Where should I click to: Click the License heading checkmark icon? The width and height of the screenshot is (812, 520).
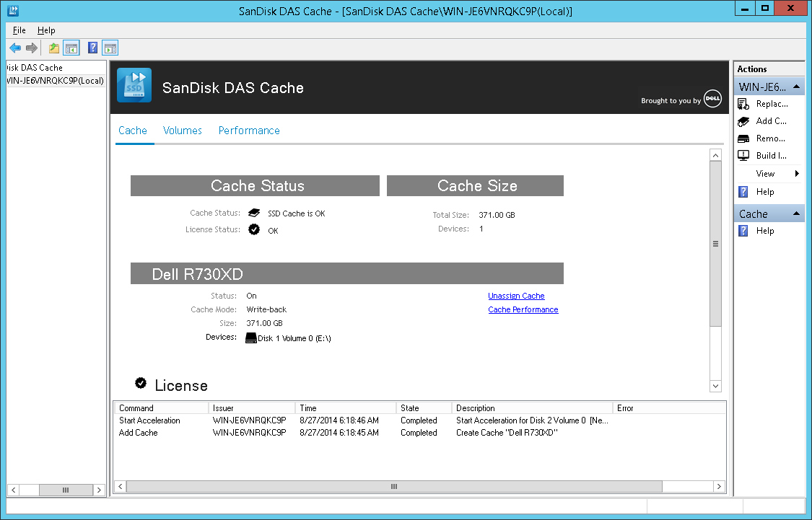pos(140,383)
